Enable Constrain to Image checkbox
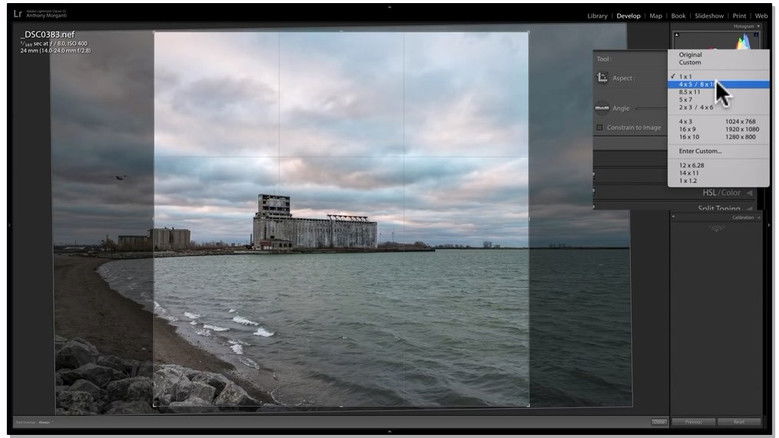 [x=599, y=128]
